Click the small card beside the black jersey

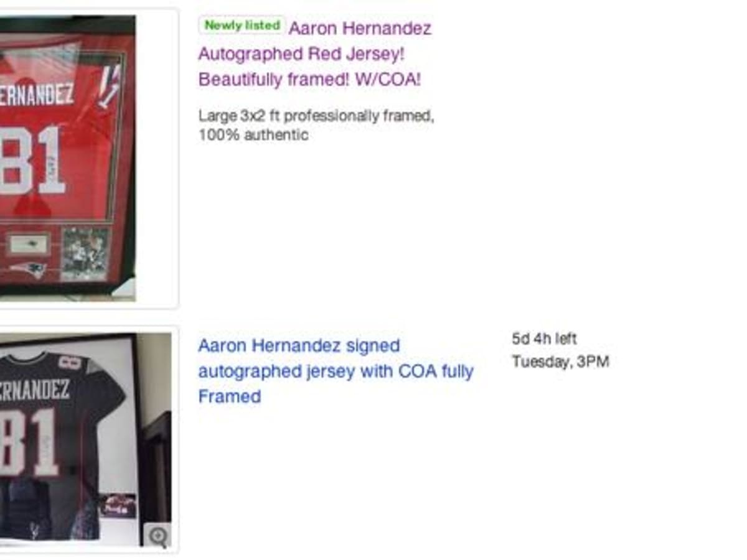click(x=117, y=505)
